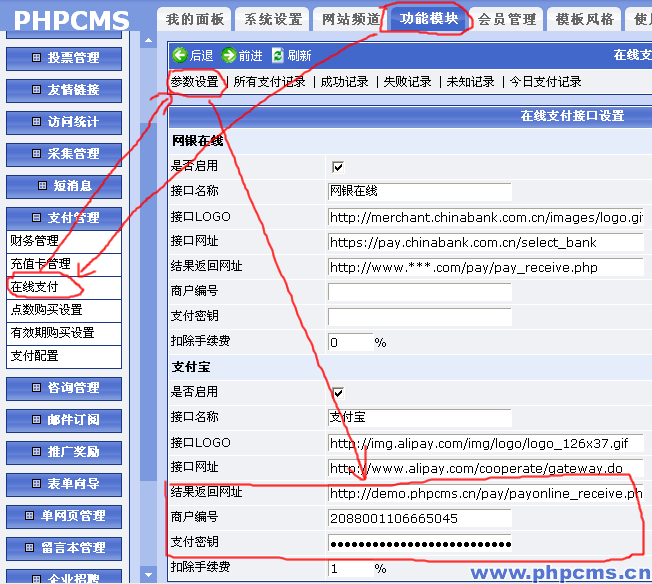Click the 网银在线 接口LOGO url field
This screenshot has height=584, width=652.
(x=486, y=218)
